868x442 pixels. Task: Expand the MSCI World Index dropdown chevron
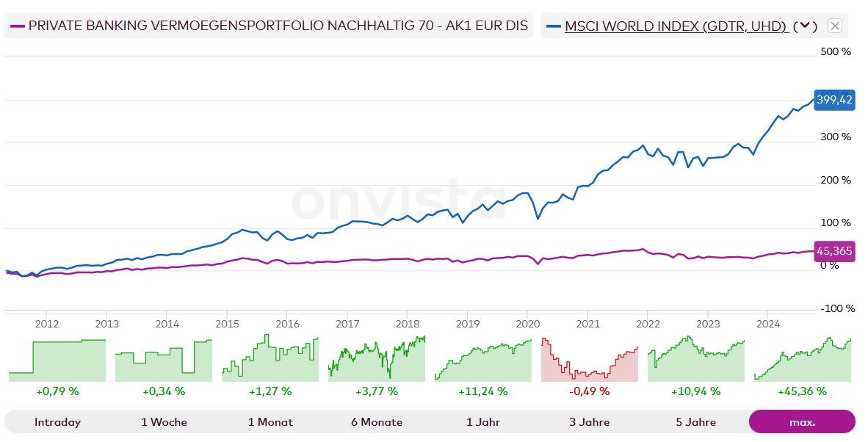click(x=805, y=26)
